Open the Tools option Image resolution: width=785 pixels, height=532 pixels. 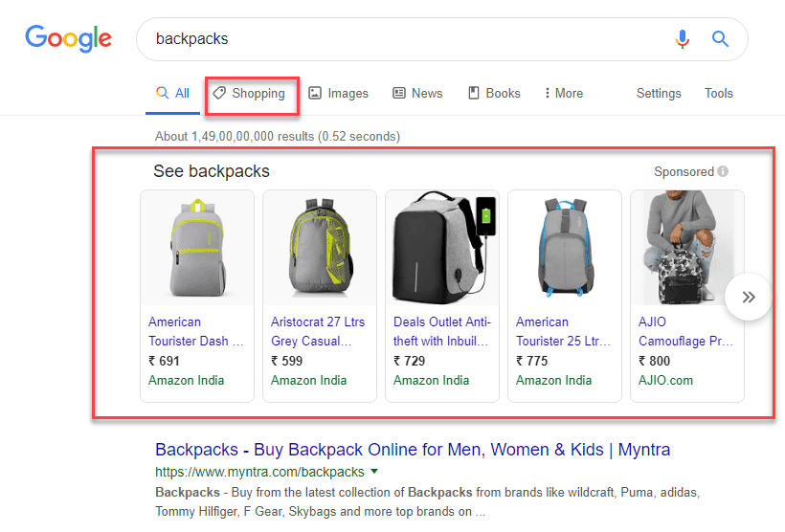(718, 94)
